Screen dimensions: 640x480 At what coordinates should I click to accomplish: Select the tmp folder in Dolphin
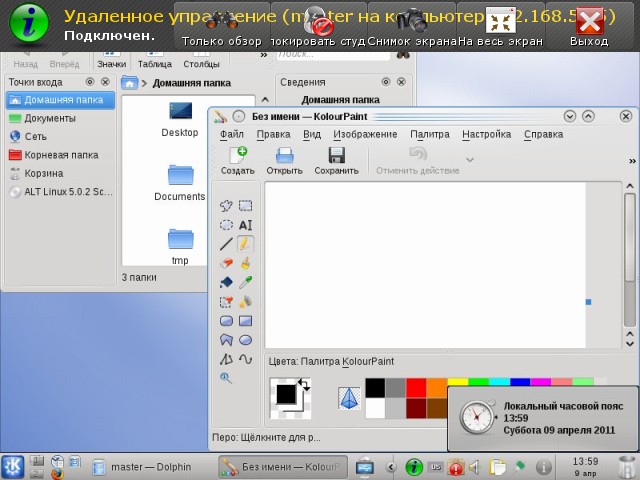tap(180, 247)
